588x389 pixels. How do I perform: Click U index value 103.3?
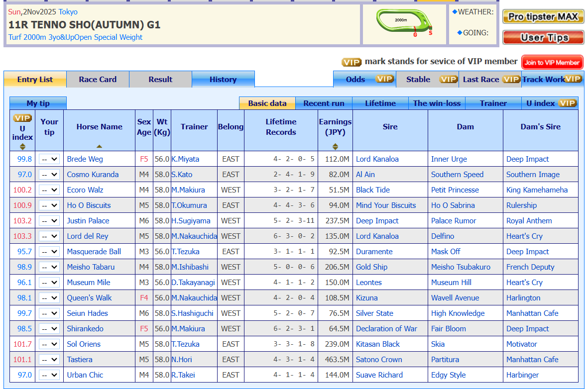(22, 236)
